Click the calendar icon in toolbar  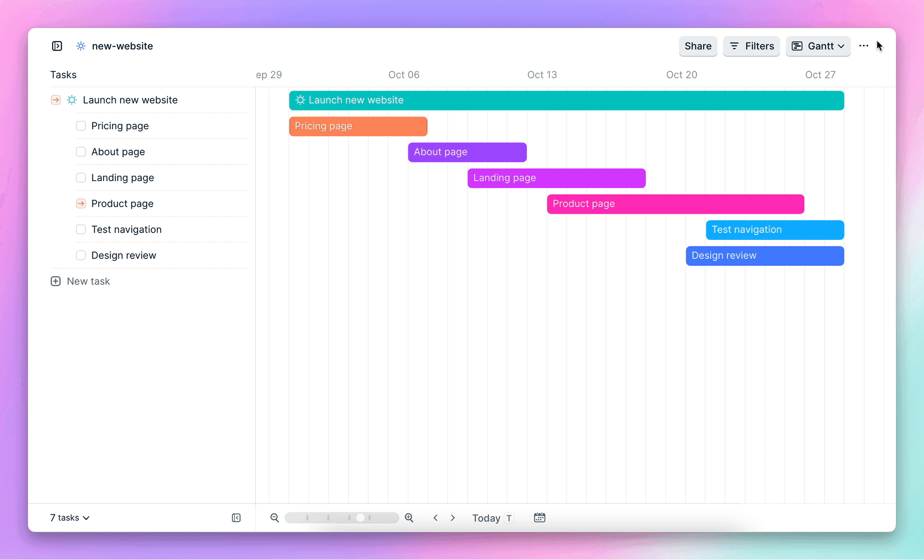(x=539, y=517)
